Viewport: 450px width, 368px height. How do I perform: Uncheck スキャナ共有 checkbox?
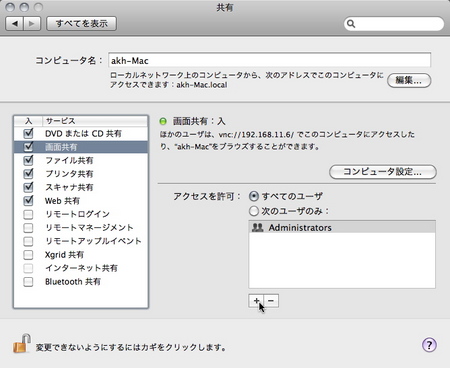click(x=28, y=187)
